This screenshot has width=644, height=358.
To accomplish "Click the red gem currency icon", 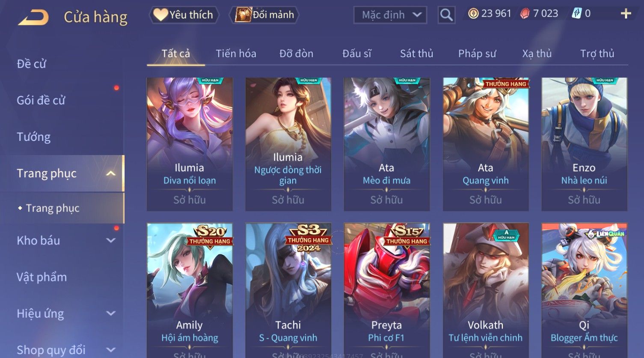I will [x=525, y=14].
